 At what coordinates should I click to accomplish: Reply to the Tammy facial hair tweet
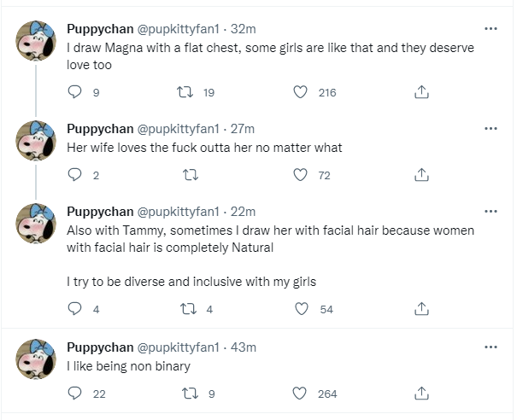74,309
